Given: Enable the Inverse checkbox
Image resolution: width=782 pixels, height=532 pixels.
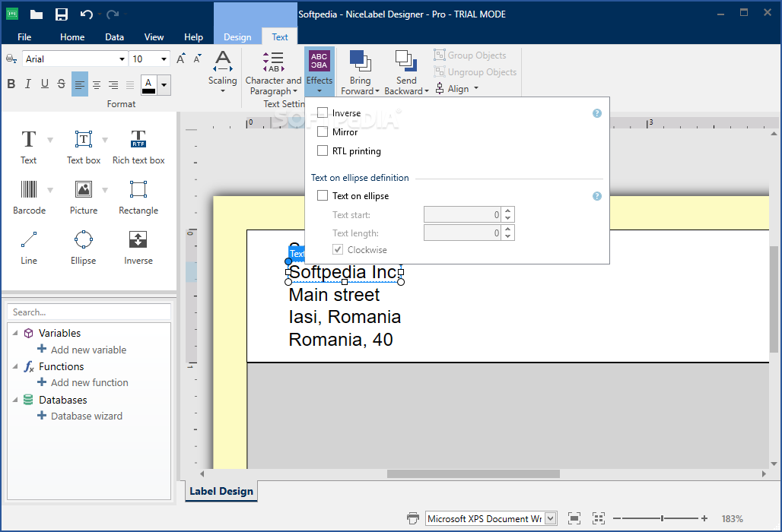Looking at the screenshot, I should pos(323,112).
